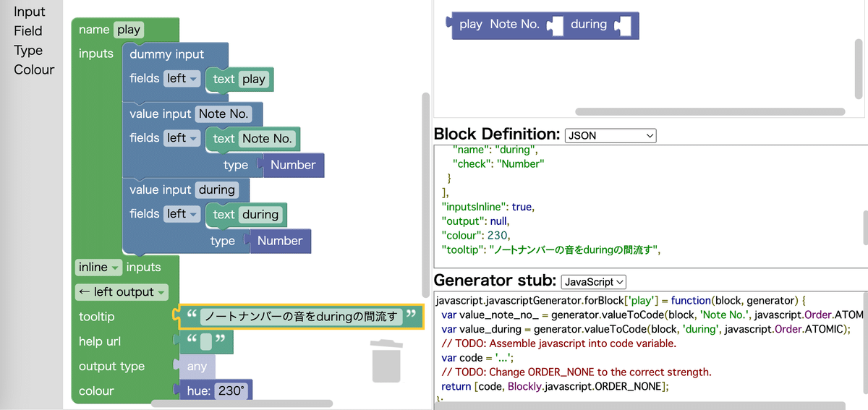868x410 pixels.
Task: Open the Colour toolbox category
Action: point(34,69)
